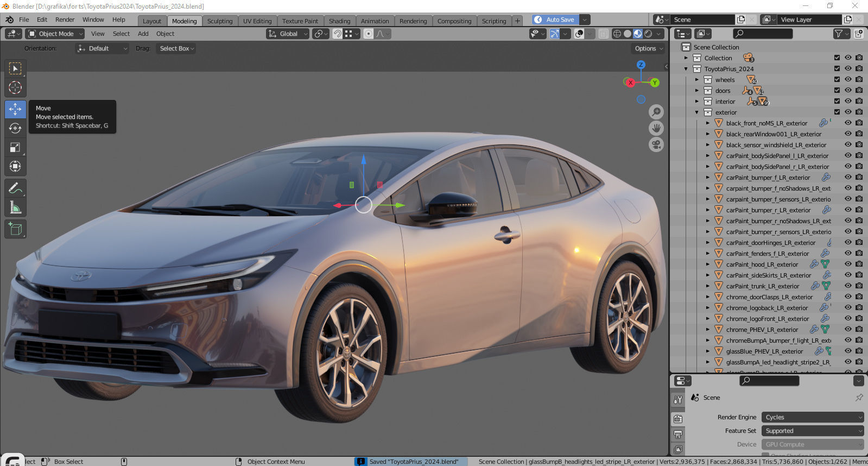868x466 pixels.
Task: Click the blue Z axis gizmo
Action: coord(641,65)
